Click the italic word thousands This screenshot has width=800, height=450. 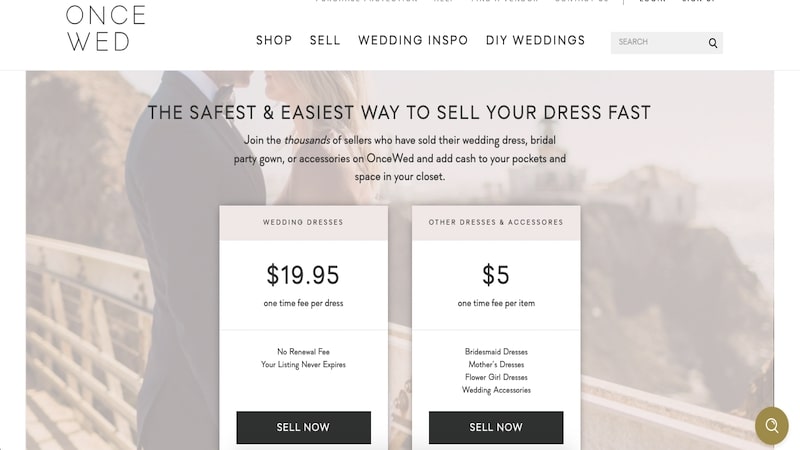pyautogui.click(x=307, y=140)
